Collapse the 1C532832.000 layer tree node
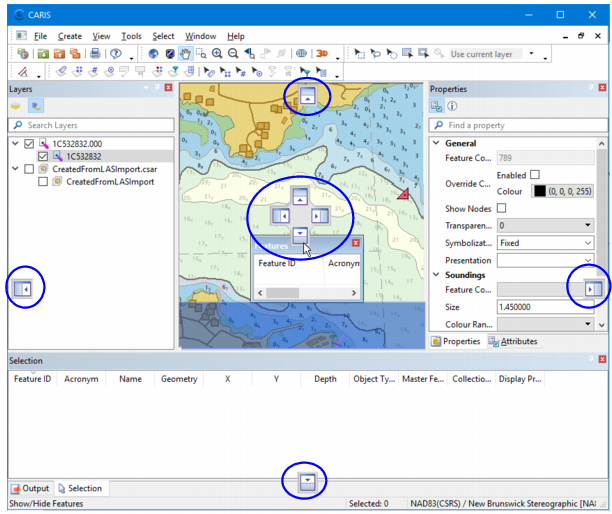This screenshot has width=612, height=514. click(14, 144)
